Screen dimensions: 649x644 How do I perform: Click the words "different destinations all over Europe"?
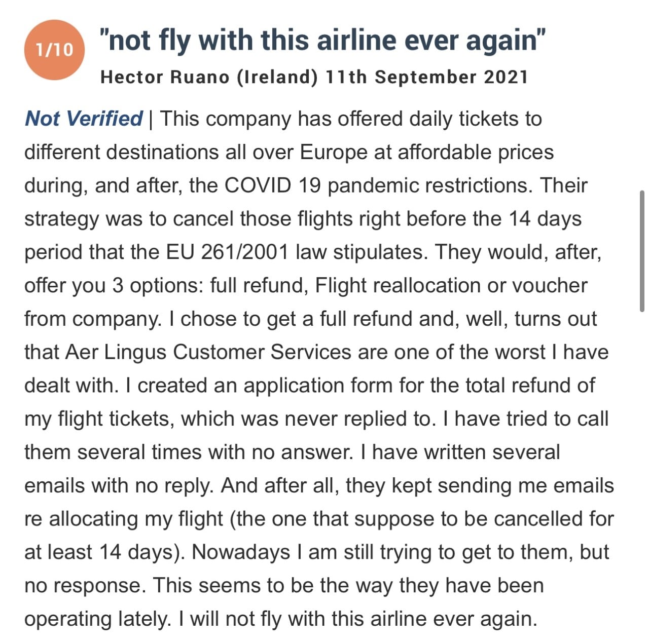(x=196, y=152)
